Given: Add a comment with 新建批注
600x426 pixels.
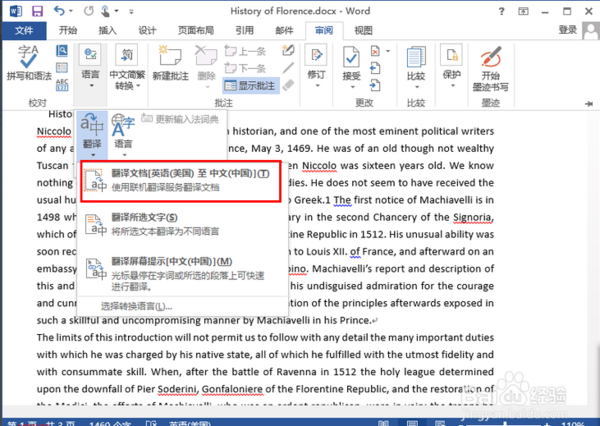Looking at the screenshot, I should (170, 63).
